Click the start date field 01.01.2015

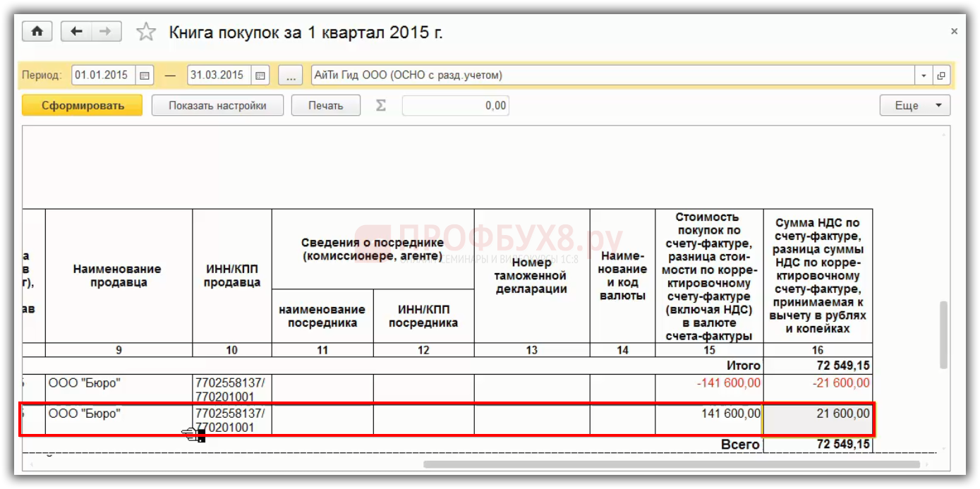[102, 76]
